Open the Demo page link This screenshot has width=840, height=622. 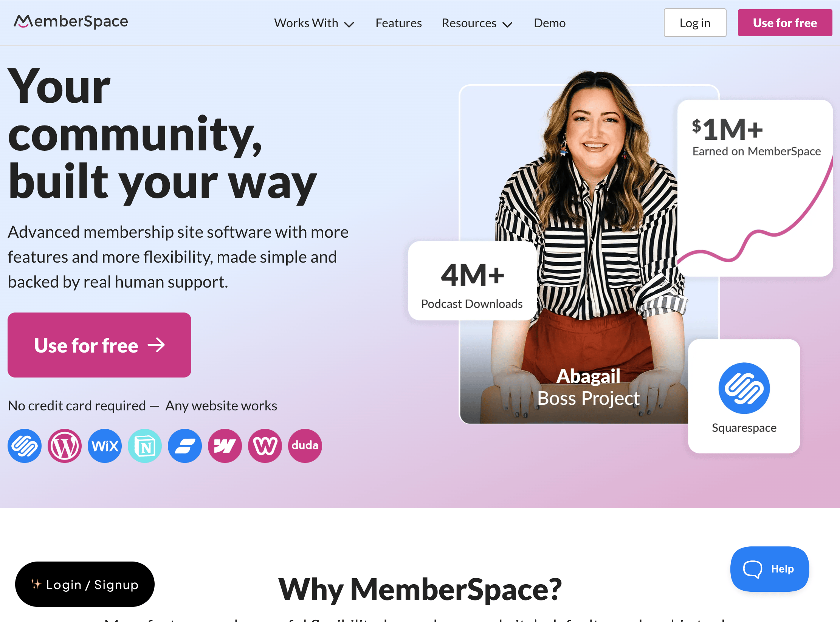550,23
